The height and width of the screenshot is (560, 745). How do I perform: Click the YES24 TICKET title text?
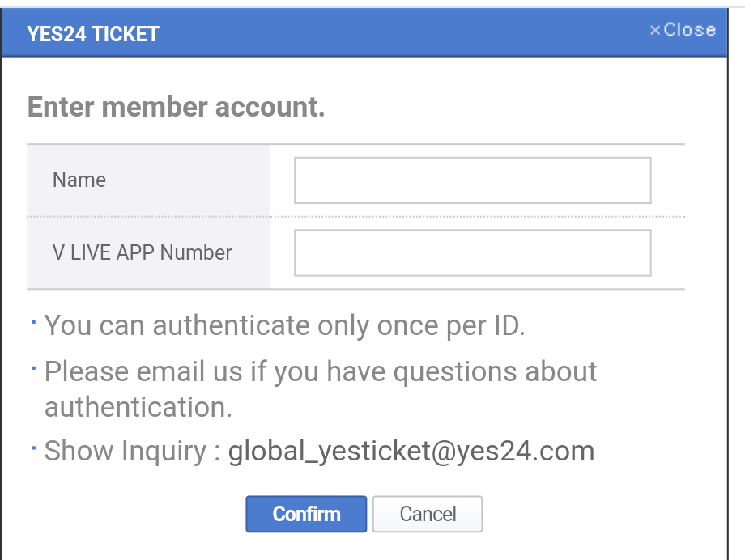click(92, 34)
